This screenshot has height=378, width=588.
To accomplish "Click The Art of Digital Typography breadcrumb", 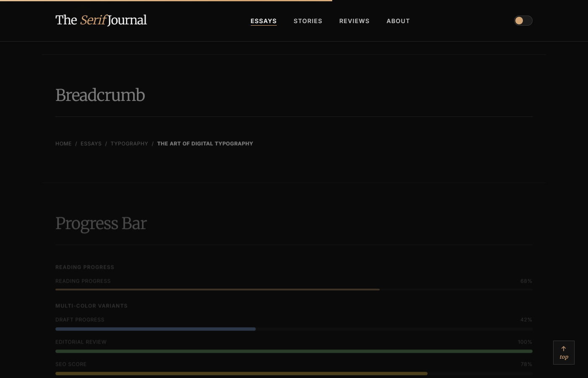I will (205, 144).
